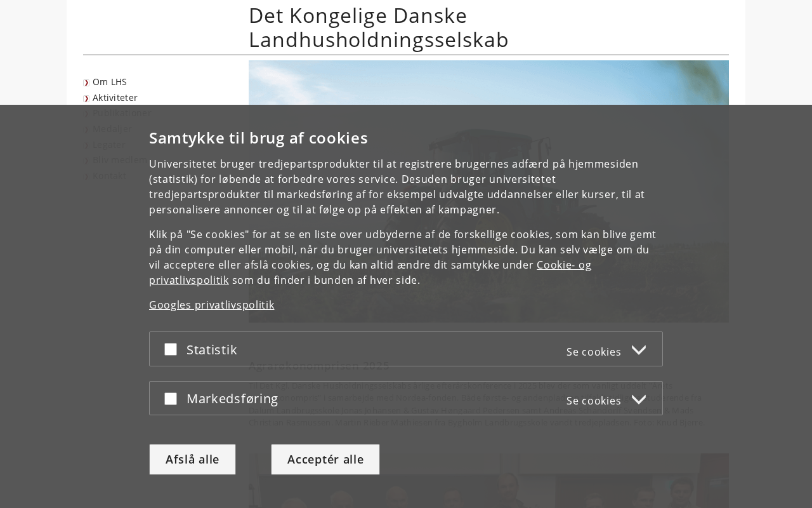Expand 'Se cookies' for Markedsføring
The height and width of the screenshot is (508, 812).
[593, 401]
